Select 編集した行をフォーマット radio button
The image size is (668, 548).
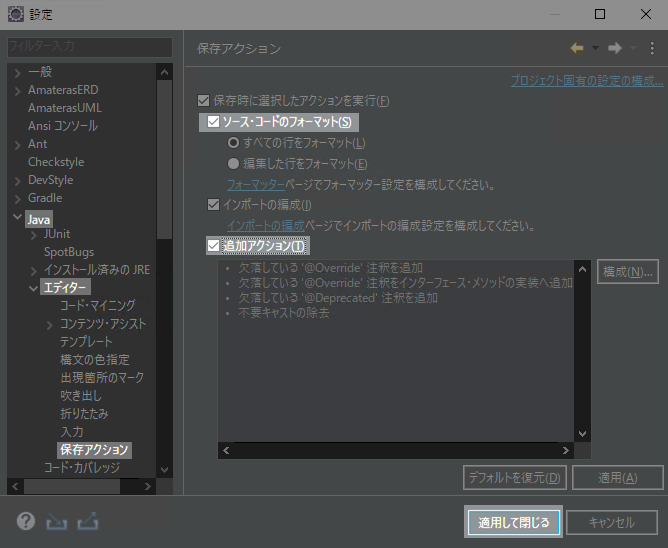click(x=233, y=164)
